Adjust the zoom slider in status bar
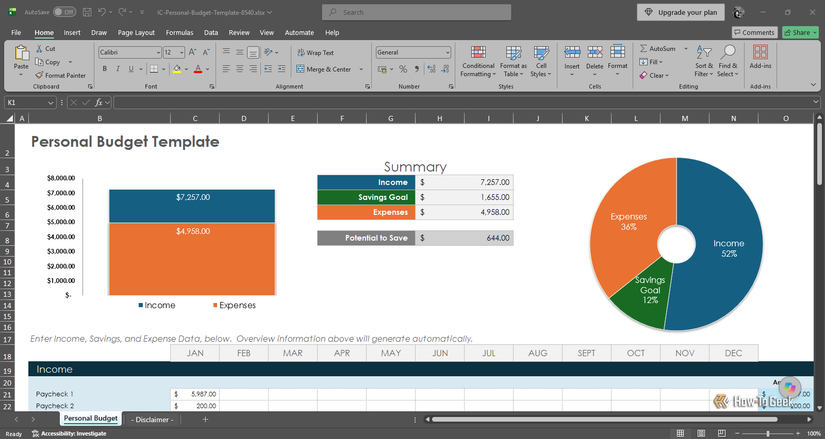This screenshot has height=439, width=825. (x=768, y=433)
